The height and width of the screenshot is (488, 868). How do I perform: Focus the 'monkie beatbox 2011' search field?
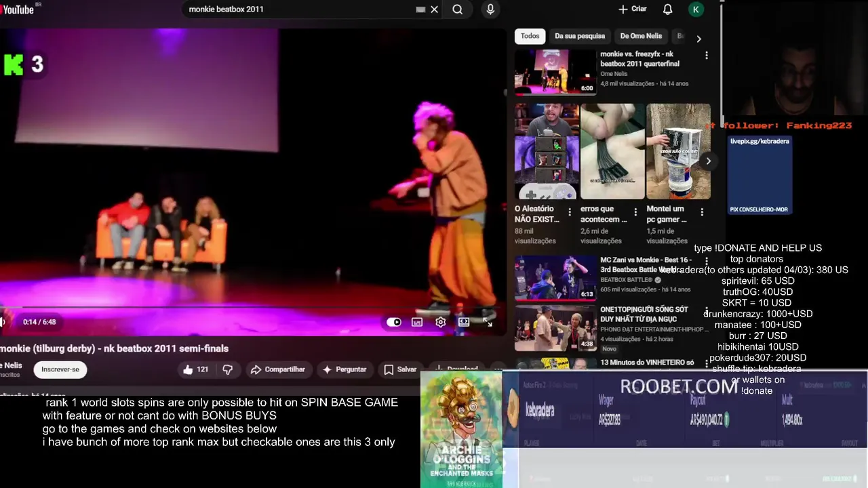coord(298,9)
